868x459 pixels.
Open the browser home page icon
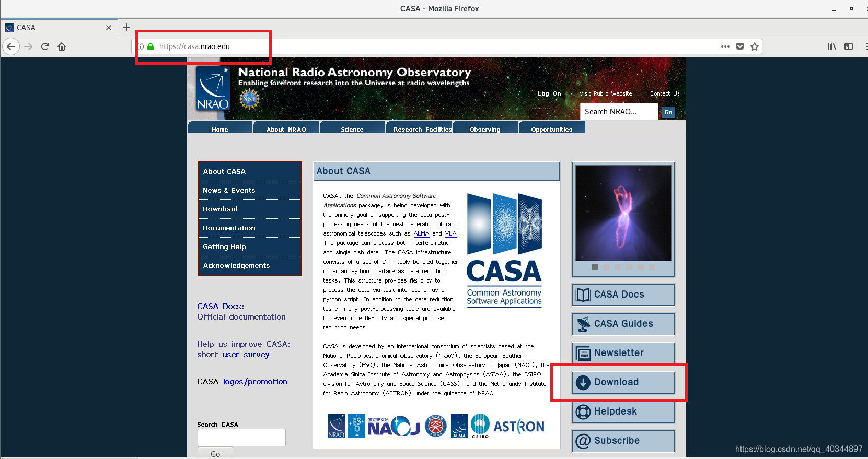(62, 46)
